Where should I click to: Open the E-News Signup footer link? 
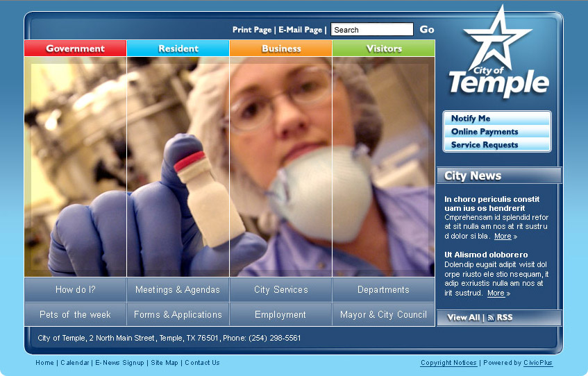click(x=119, y=363)
